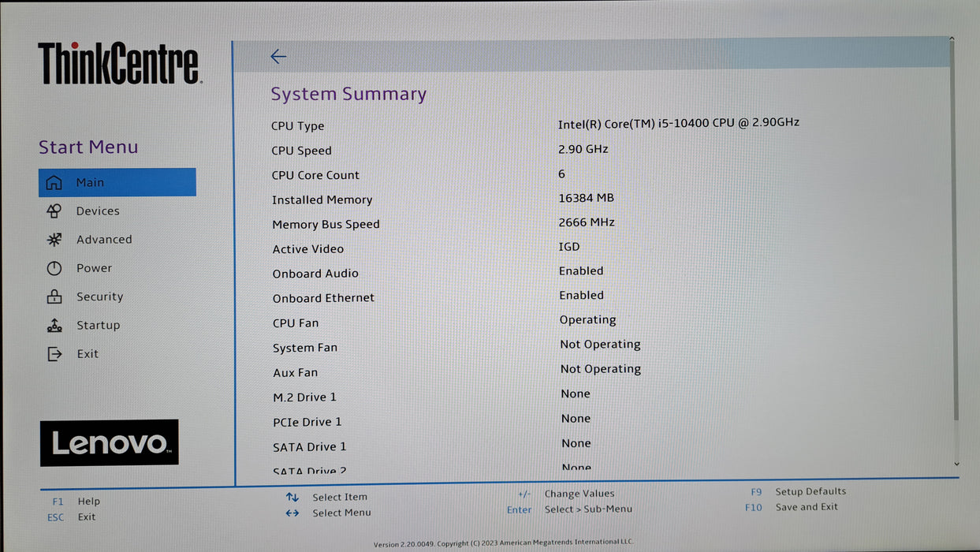
Task: Click the Startup icon
Action: point(54,325)
